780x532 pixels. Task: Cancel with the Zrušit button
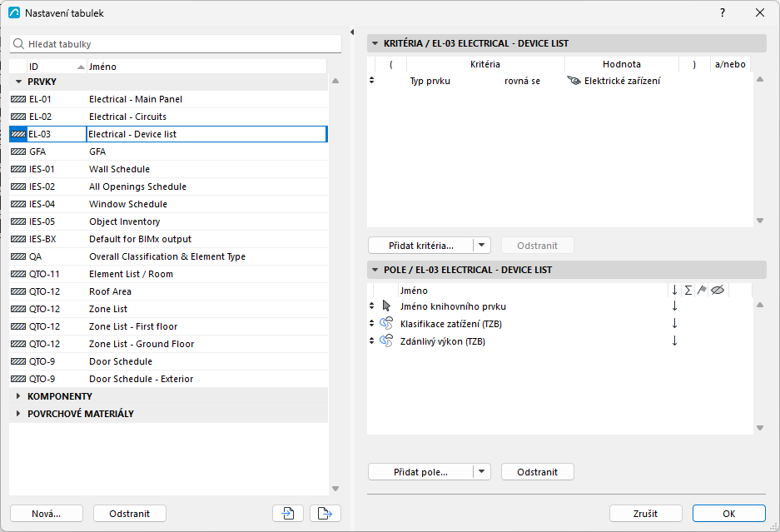pos(645,513)
